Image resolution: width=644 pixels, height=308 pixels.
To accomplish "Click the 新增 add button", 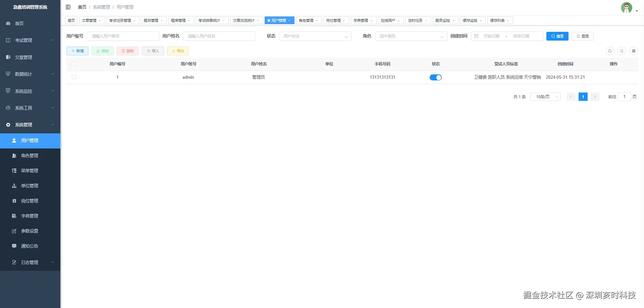I will [77, 51].
